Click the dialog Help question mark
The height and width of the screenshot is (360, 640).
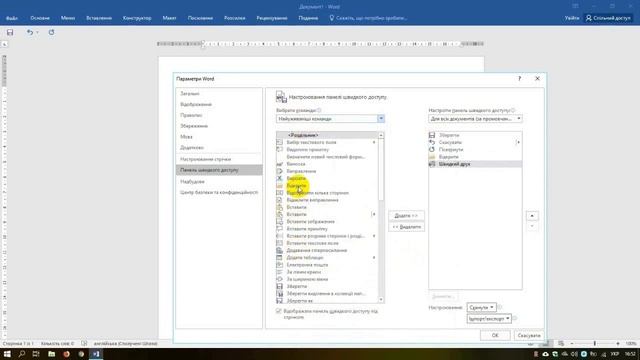pos(520,78)
